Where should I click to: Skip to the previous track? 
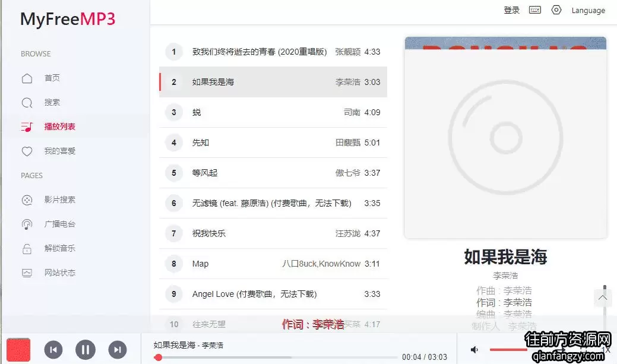tap(53, 350)
